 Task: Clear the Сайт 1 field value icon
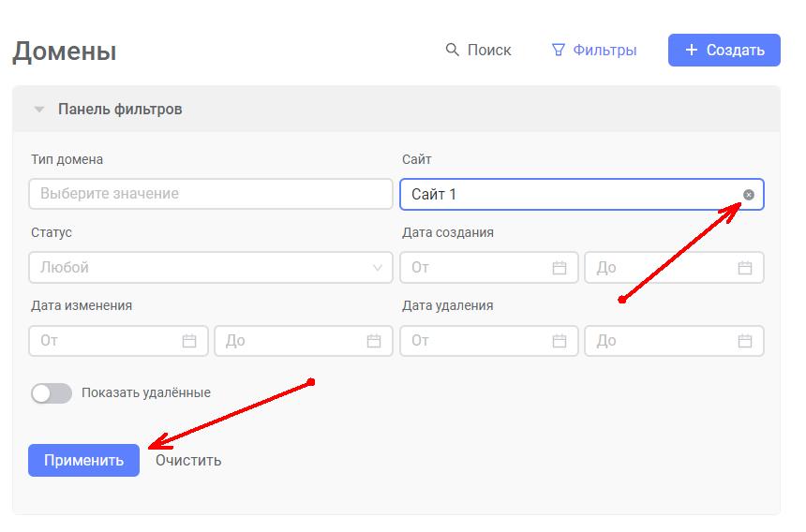(x=749, y=195)
